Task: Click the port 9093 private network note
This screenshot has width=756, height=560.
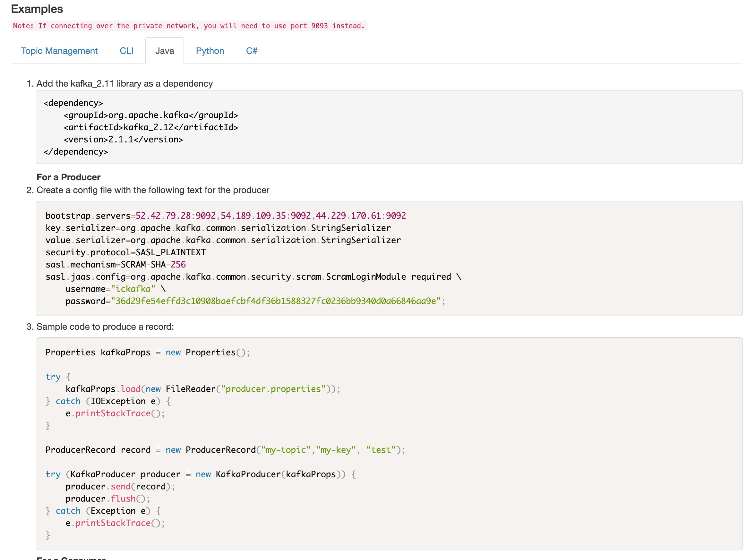Action: (189, 26)
